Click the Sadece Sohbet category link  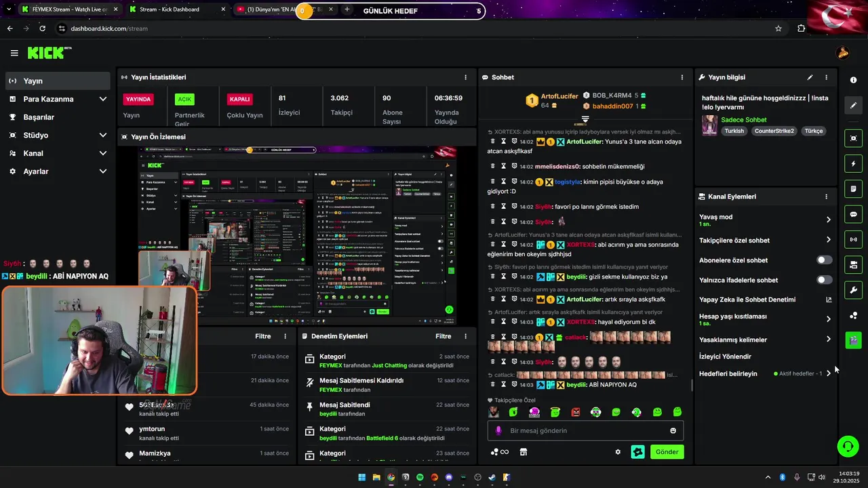click(x=744, y=120)
